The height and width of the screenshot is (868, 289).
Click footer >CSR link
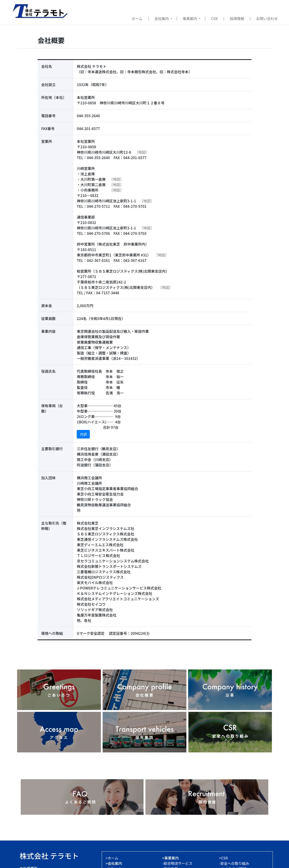pos(224,858)
